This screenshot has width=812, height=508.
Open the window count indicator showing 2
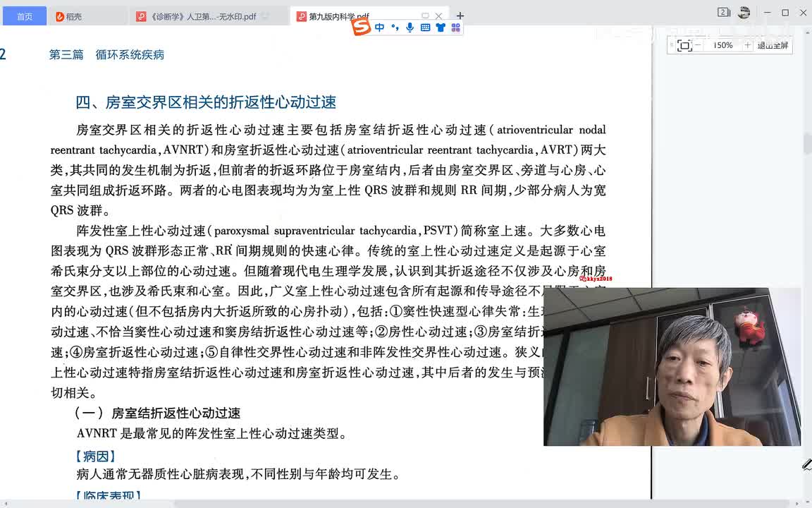[x=723, y=13]
